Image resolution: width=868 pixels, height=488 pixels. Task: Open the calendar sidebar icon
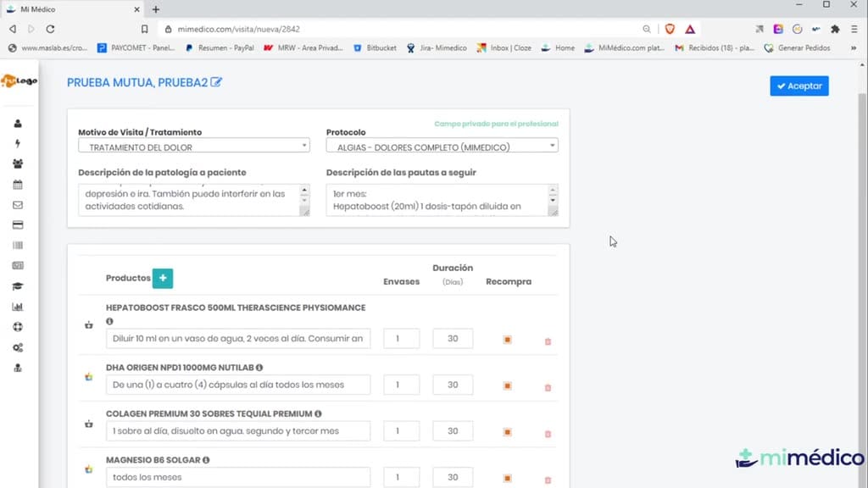coord(18,184)
